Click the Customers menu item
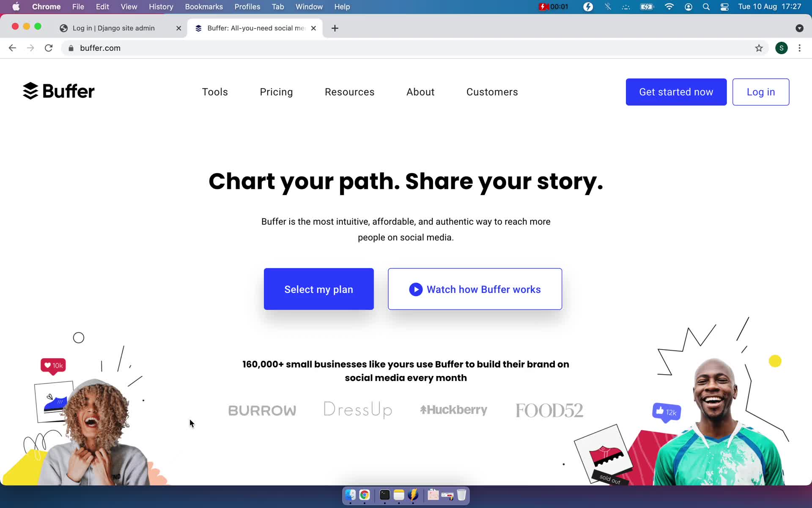 [492, 92]
